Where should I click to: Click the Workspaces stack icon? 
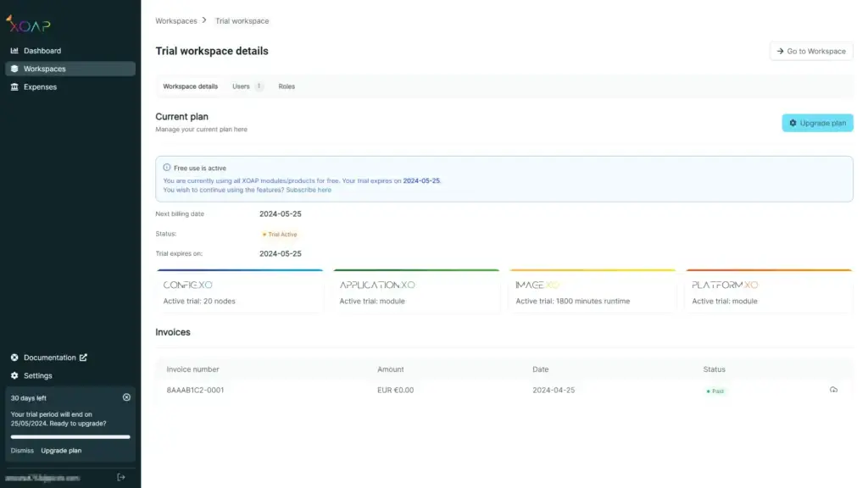tap(14, 69)
